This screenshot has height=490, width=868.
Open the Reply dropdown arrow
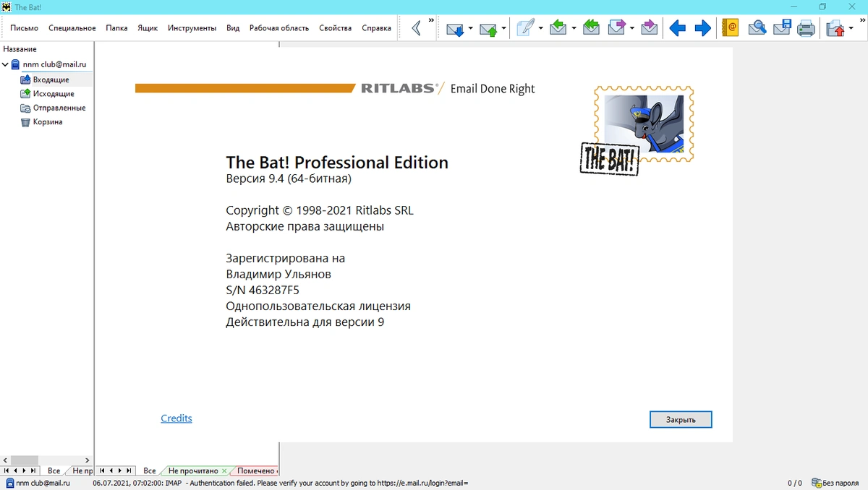[x=574, y=29]
